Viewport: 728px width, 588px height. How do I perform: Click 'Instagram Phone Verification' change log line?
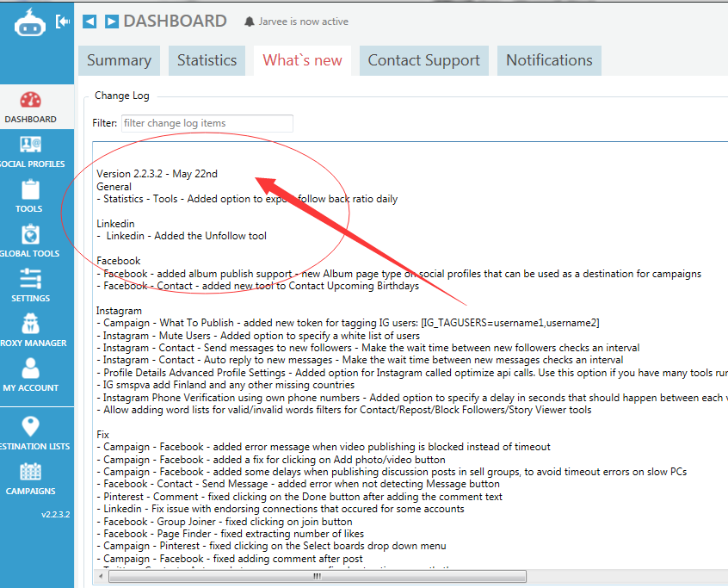[x=412, y=398]
